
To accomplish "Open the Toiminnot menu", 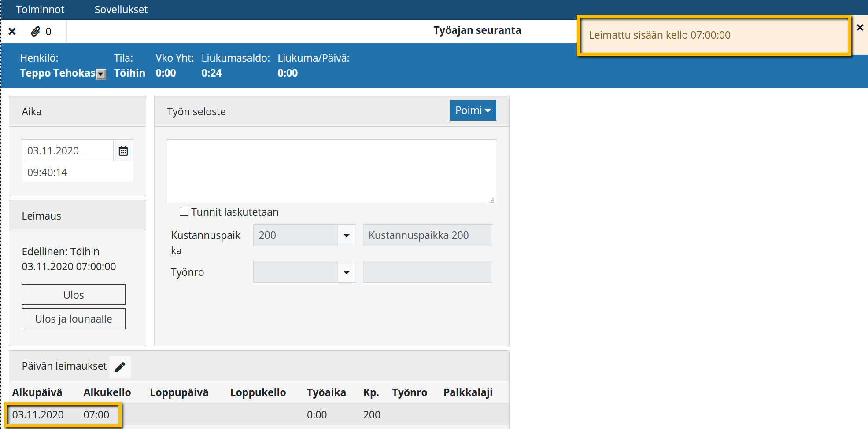I will coord(40,10).
